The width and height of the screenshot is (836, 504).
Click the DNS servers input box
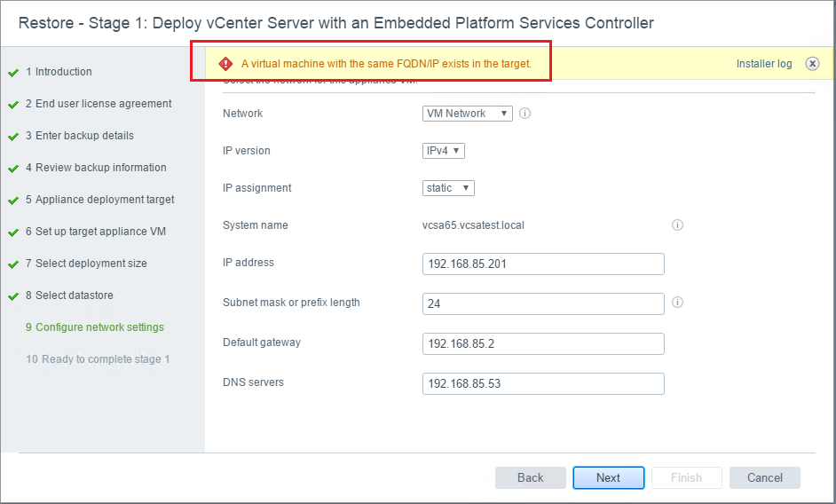point(543,383)
